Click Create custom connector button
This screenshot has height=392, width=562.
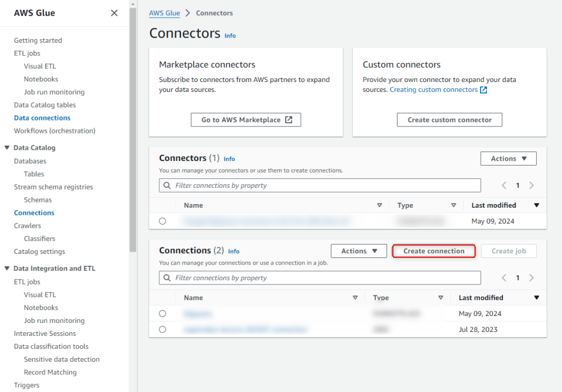(450, 120)
